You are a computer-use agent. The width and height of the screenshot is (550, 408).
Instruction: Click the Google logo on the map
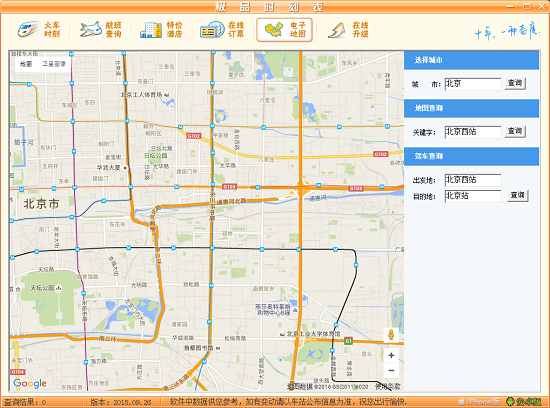[30, 383]
